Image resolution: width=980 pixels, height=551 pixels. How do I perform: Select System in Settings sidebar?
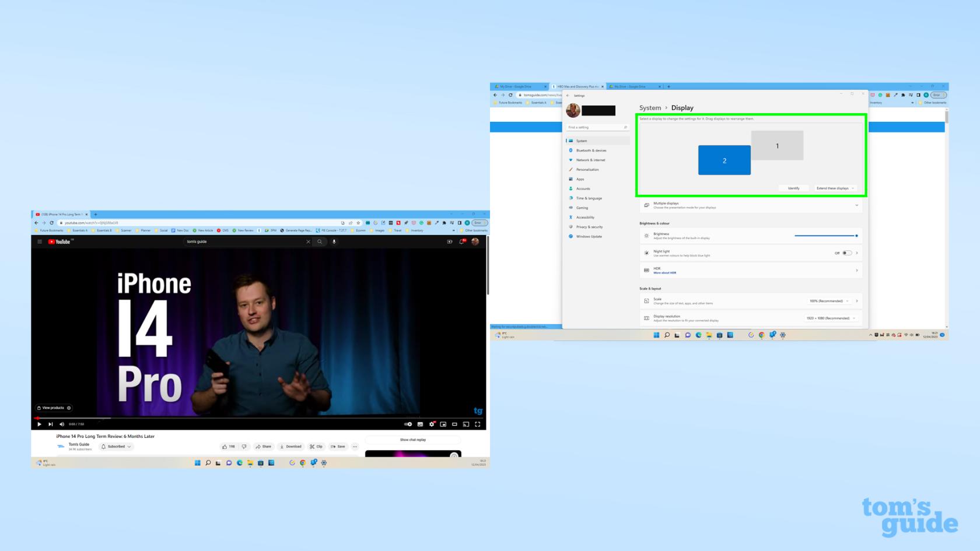598,141
